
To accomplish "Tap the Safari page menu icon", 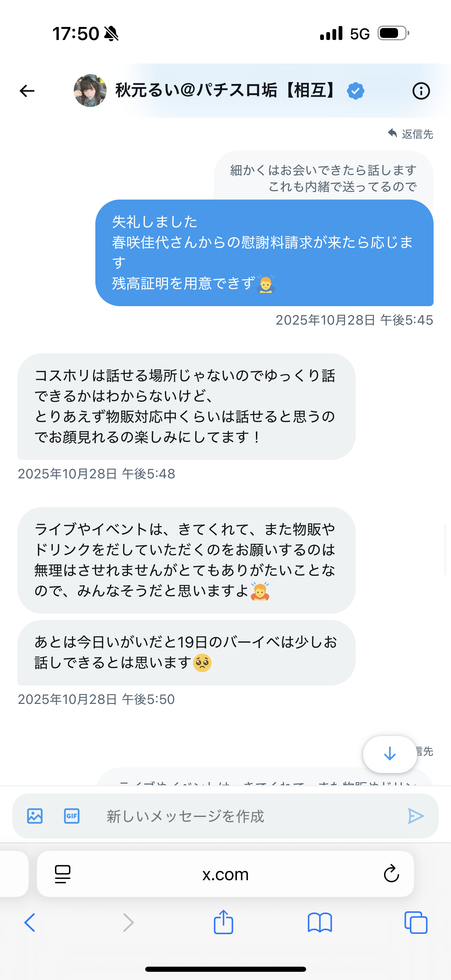I will click(x=63, y=874).
